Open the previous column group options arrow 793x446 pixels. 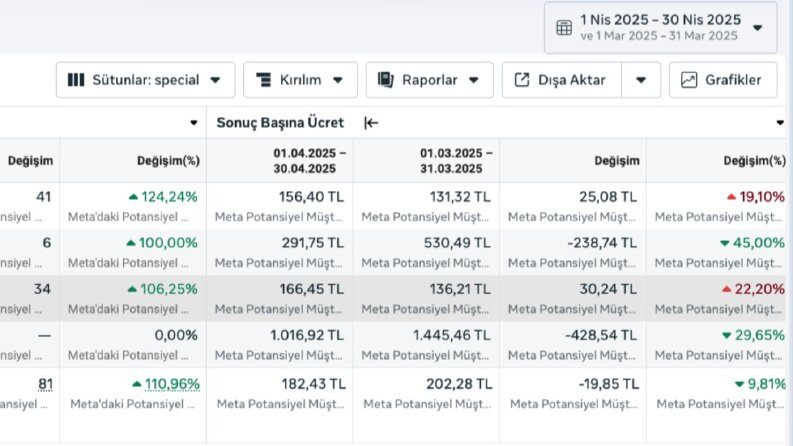click(x=193, y=123)
